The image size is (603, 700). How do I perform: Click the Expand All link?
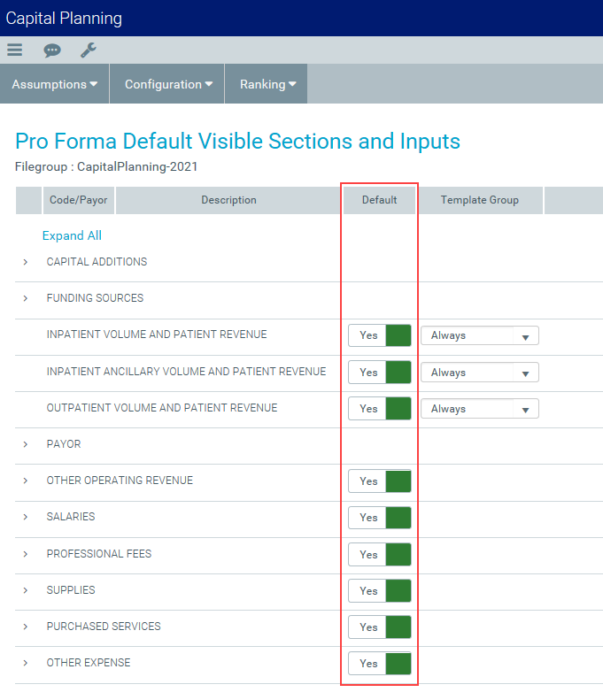pyautogui.click(x=72, y=235)
